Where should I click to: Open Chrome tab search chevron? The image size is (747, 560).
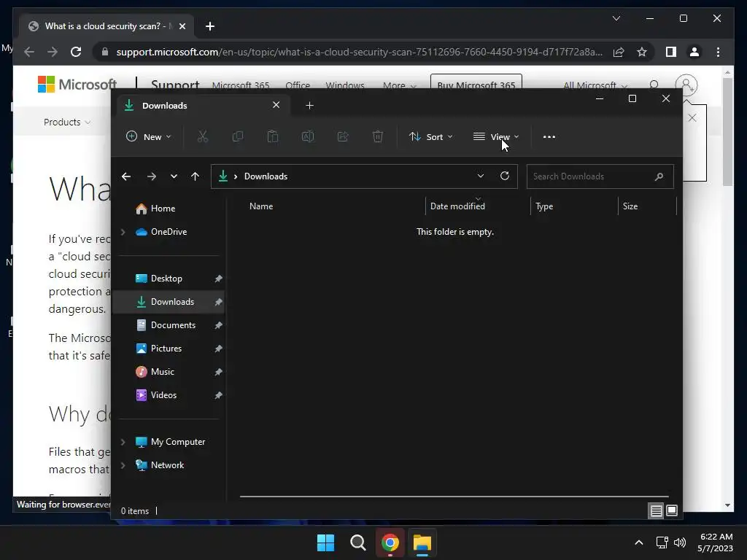[x=616, y=18]
